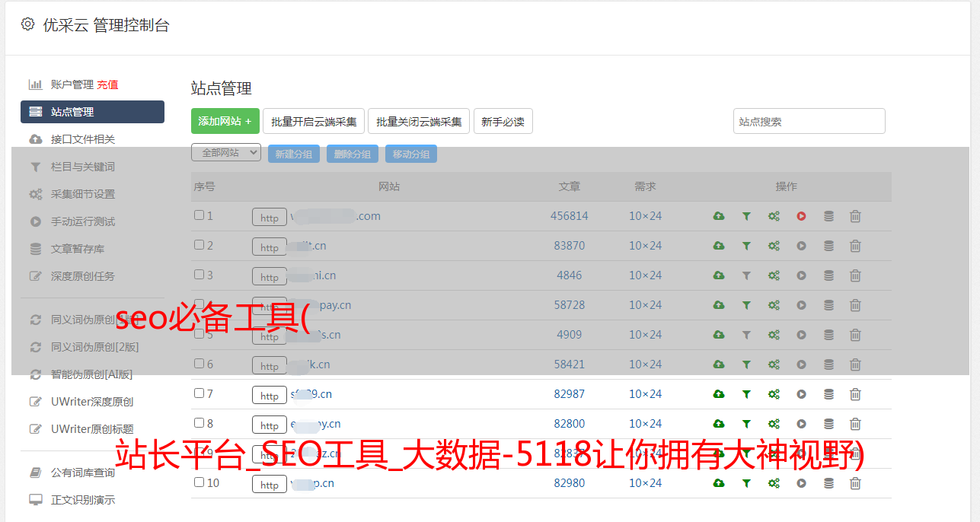Click the 移动分组 button
The height and width of the screenshot is (522, 980).
coord(411,154)
